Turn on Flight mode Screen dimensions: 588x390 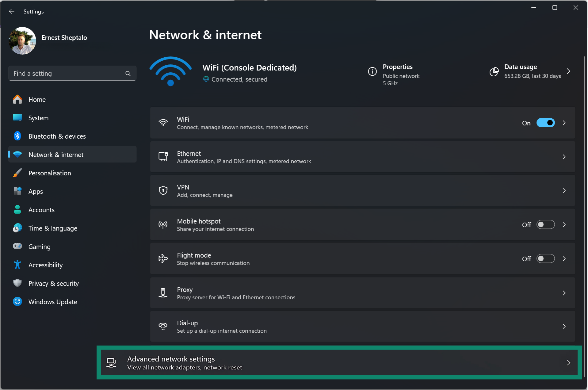click(x=545, y=258)
